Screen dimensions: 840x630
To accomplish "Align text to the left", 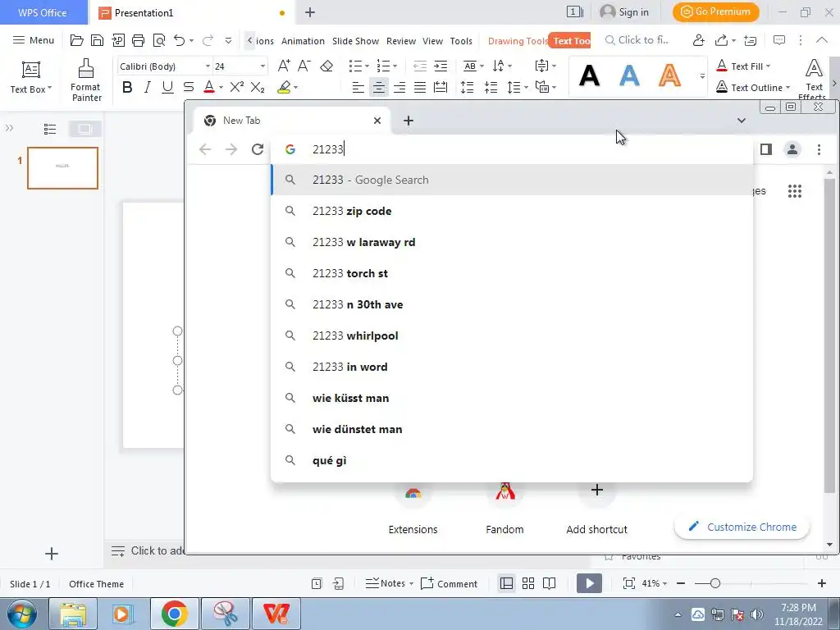I will click(358, 87).
